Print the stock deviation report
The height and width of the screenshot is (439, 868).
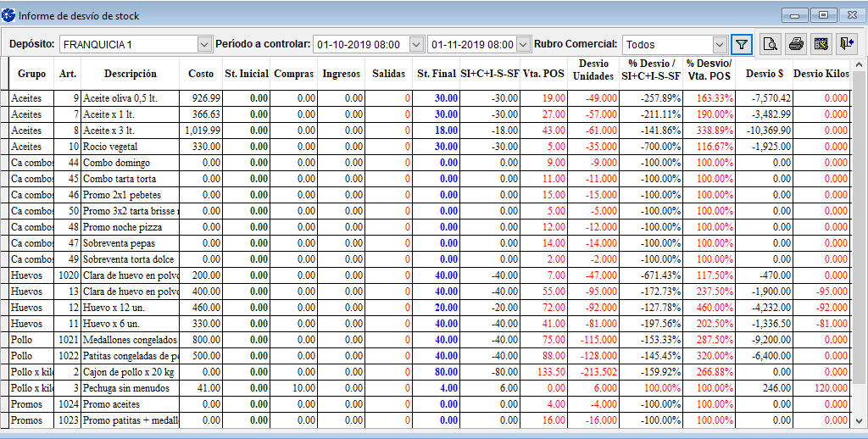[x=796, y=44]
